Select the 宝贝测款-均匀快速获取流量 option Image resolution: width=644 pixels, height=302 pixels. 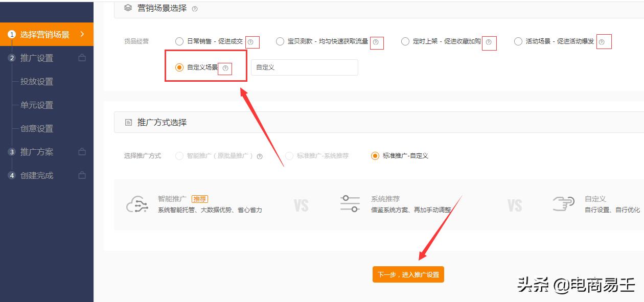(280, 41)
